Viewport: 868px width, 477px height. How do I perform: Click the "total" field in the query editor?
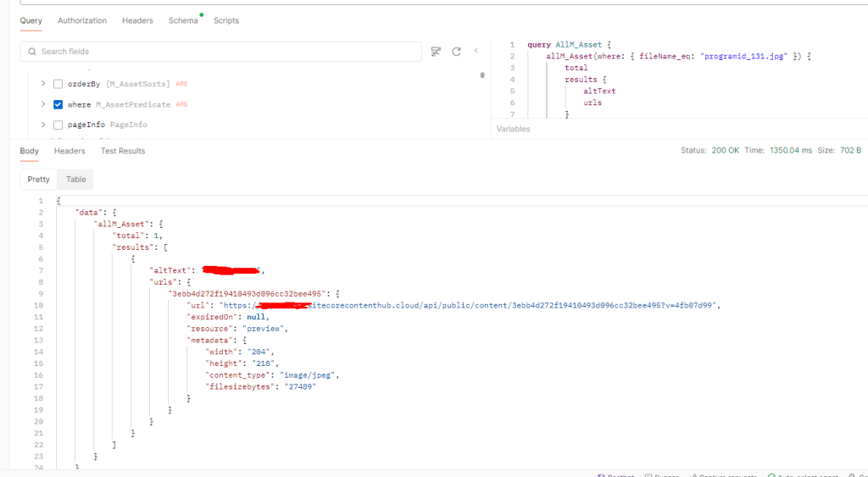click(x=576, y=68)
